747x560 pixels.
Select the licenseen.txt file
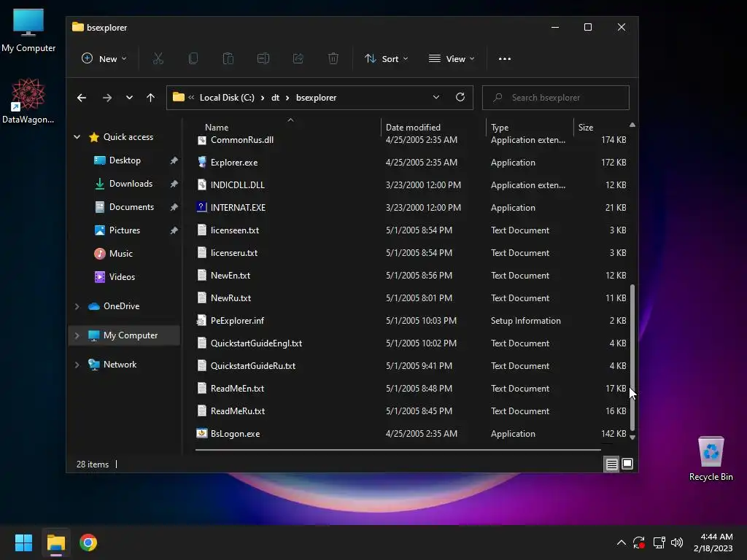coord(411,230)
